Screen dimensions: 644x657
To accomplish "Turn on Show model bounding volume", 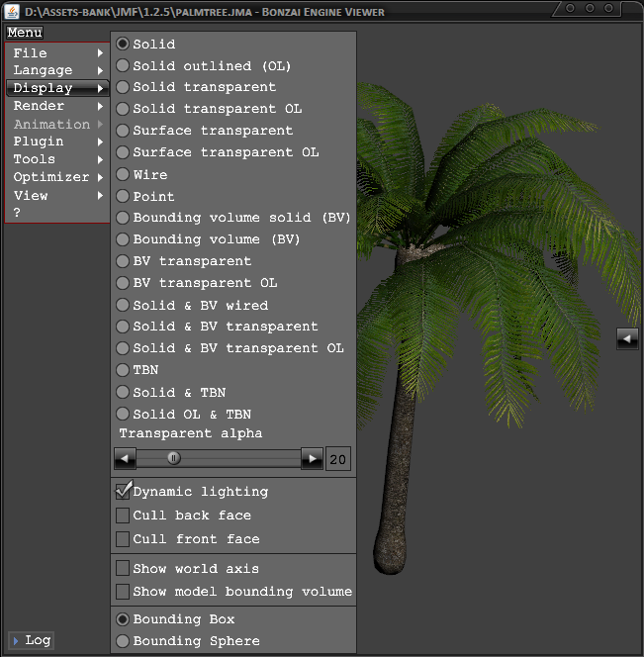I will [x=124, y=592].
